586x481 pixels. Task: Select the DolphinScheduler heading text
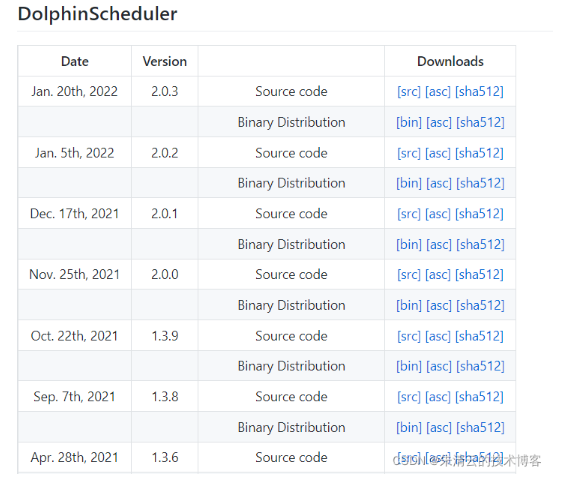(x=98, y=14)
